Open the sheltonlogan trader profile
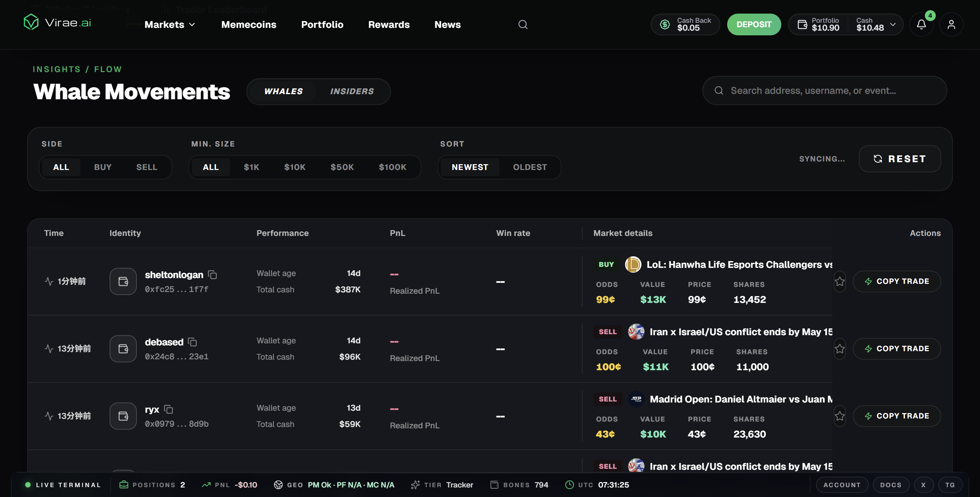The height and width of the screenshot is (497, 980). (x=174, y=275)
